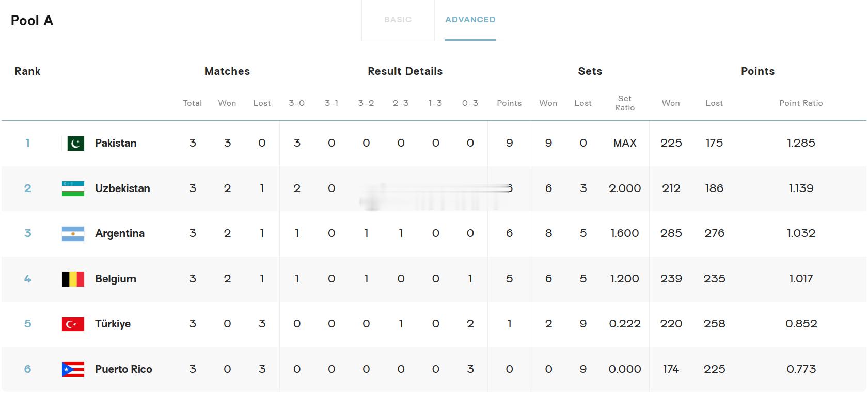Click the Rank column header

pos(27,71)
